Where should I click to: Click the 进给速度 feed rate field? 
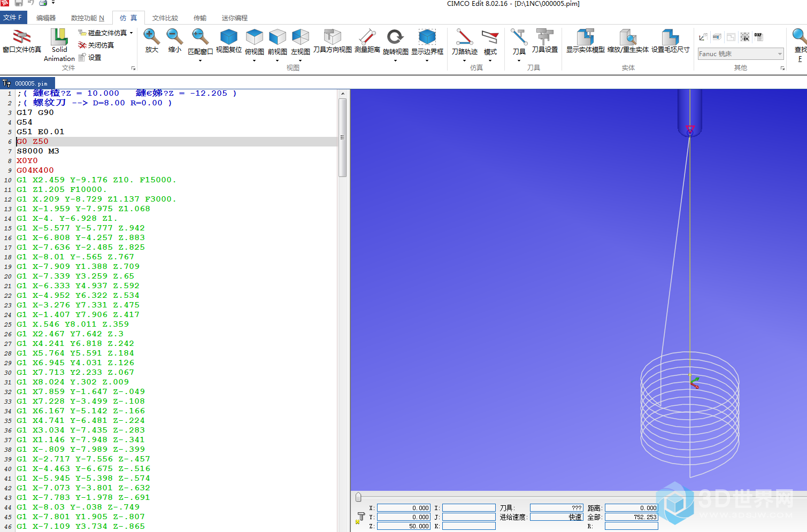click(x=556, y=517)
